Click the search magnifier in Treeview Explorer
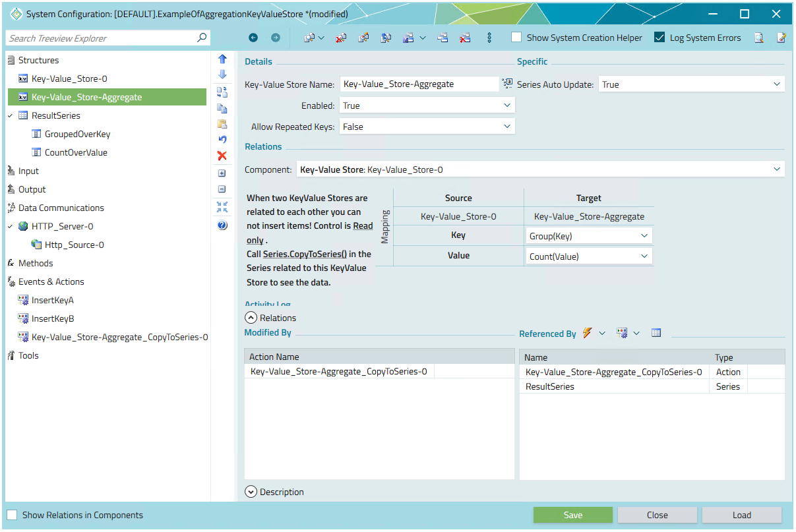This screenshot has height=532, width=796. click(202, 38)
